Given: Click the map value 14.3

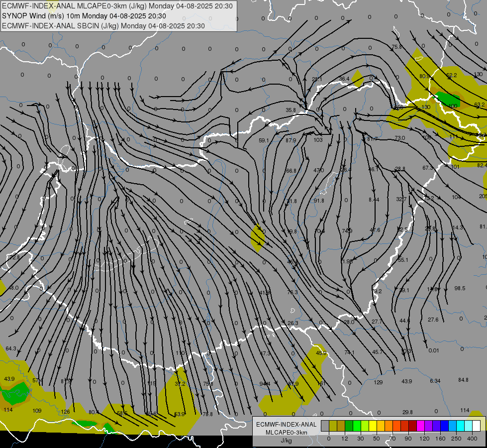Looking at the screenshot, I should 458,228.
